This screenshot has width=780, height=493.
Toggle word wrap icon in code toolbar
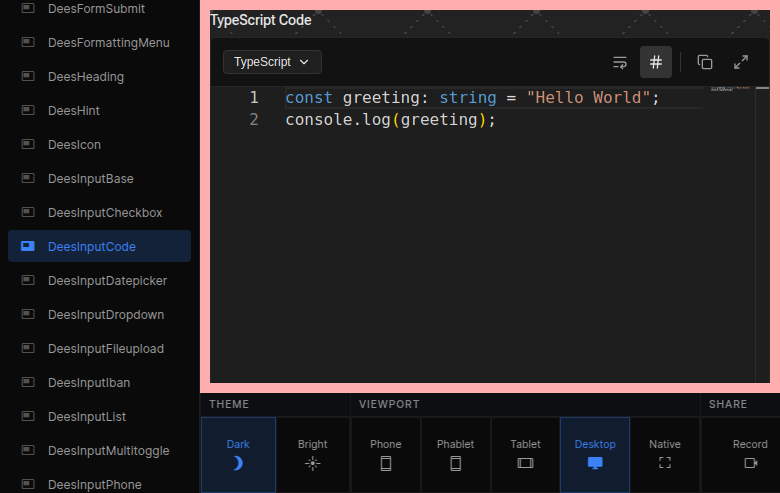pyautogui.click(x=620, y=62)
